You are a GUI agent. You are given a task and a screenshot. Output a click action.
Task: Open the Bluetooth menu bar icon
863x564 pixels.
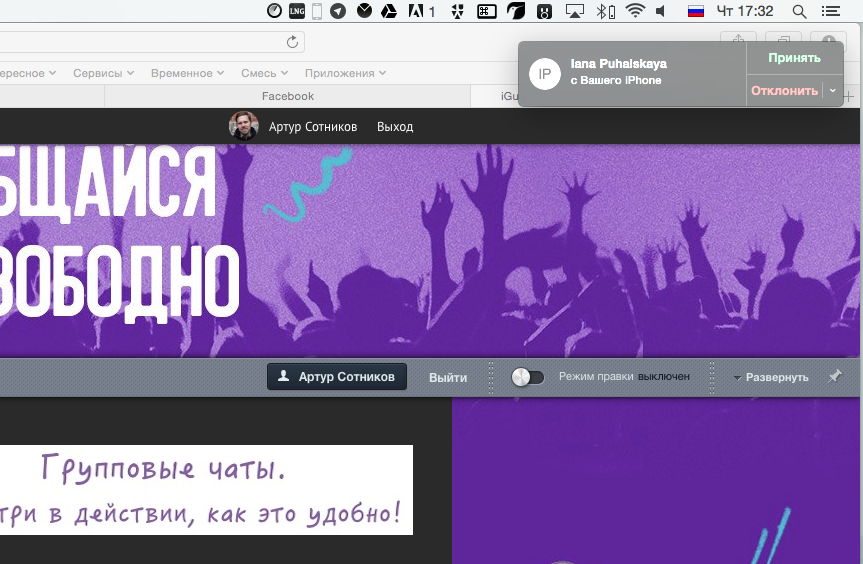[604, 11]
